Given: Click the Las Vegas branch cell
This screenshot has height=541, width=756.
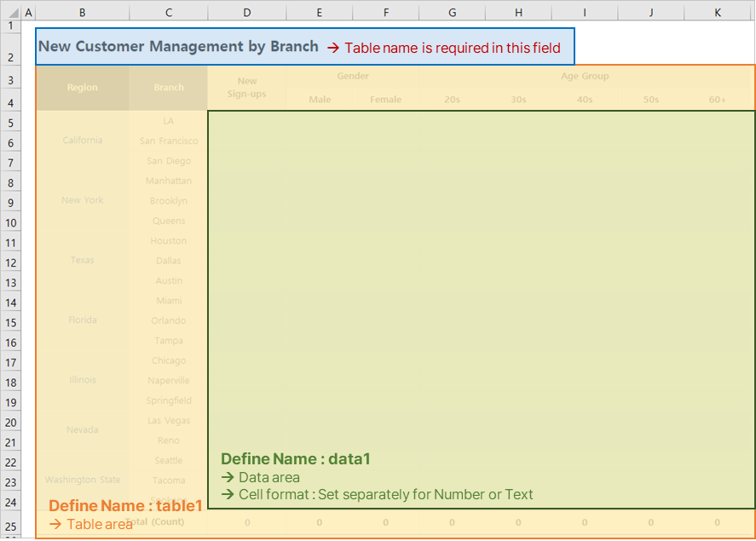Looking at the screenshot, I should [x=168, y=420].
